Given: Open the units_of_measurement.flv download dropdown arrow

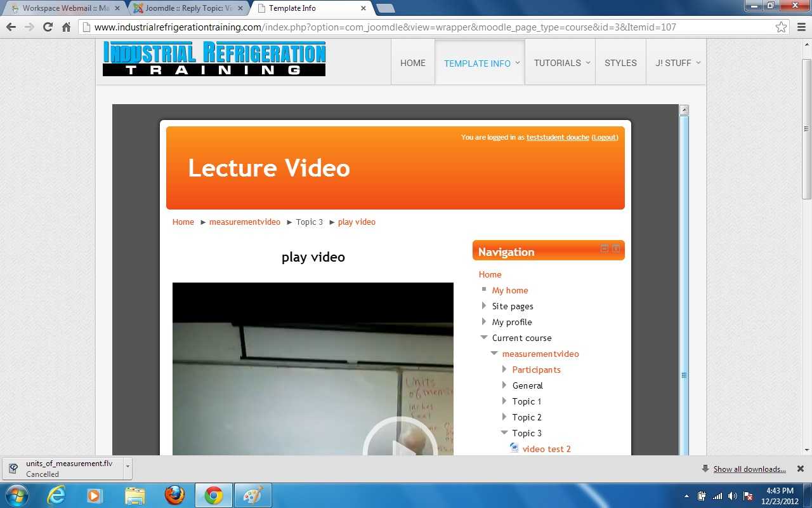Looking at the screenshot, I should coord(128,467).
